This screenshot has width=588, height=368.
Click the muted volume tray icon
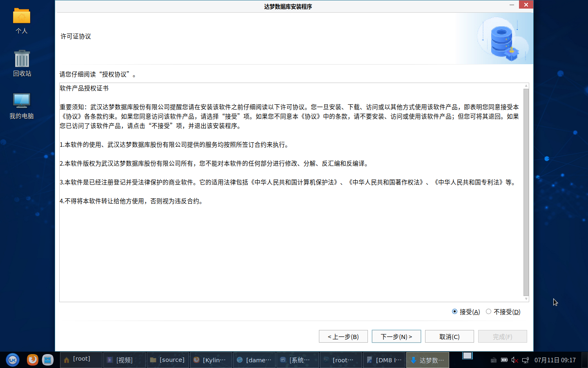coord(514,360)
